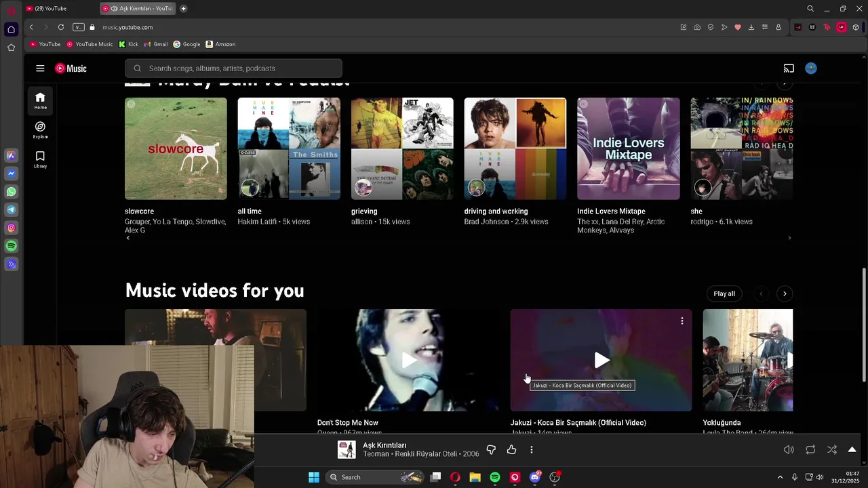Open the Amazon bookmark
The image size is (868, 488).
click(x=221, y=44)
